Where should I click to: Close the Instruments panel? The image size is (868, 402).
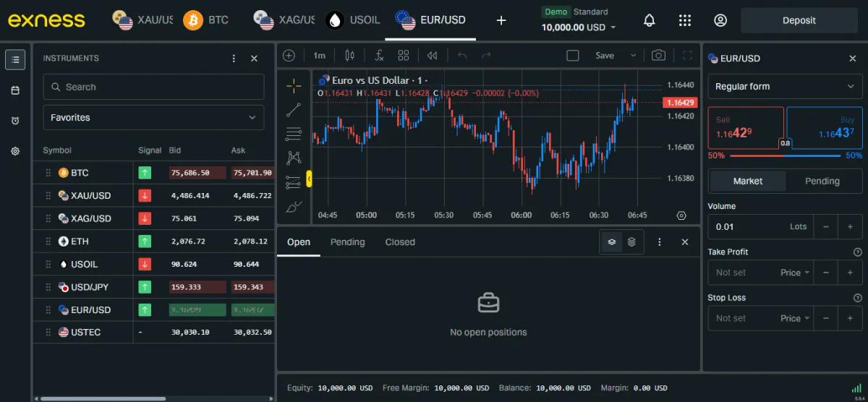point(254,59)
